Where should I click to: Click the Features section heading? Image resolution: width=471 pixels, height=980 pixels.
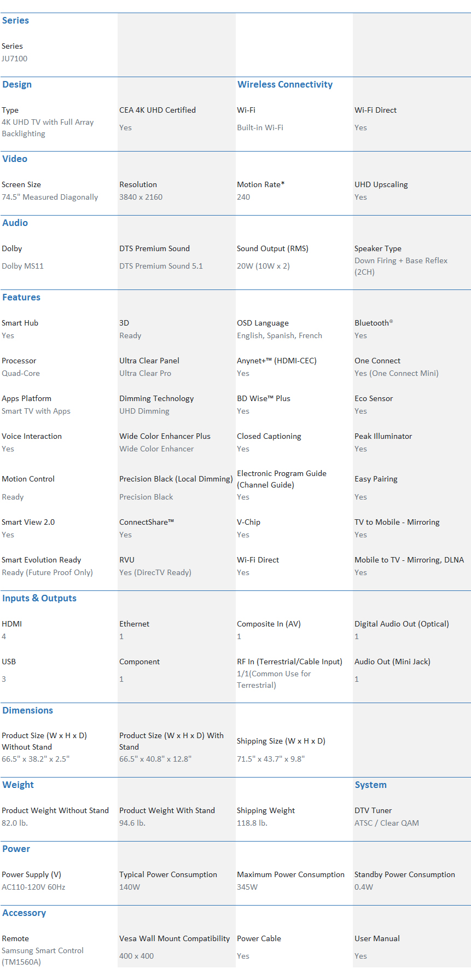(21, 298)
